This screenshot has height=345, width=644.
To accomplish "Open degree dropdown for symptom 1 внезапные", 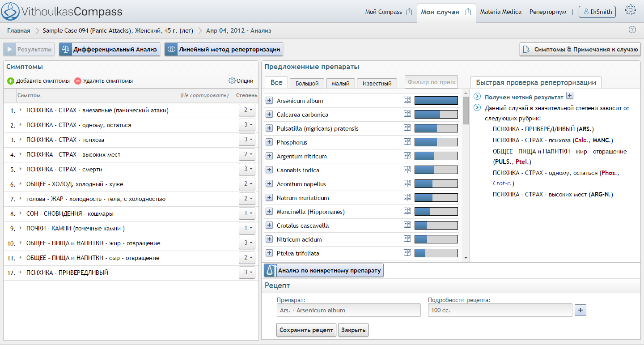I will point(247,110).
